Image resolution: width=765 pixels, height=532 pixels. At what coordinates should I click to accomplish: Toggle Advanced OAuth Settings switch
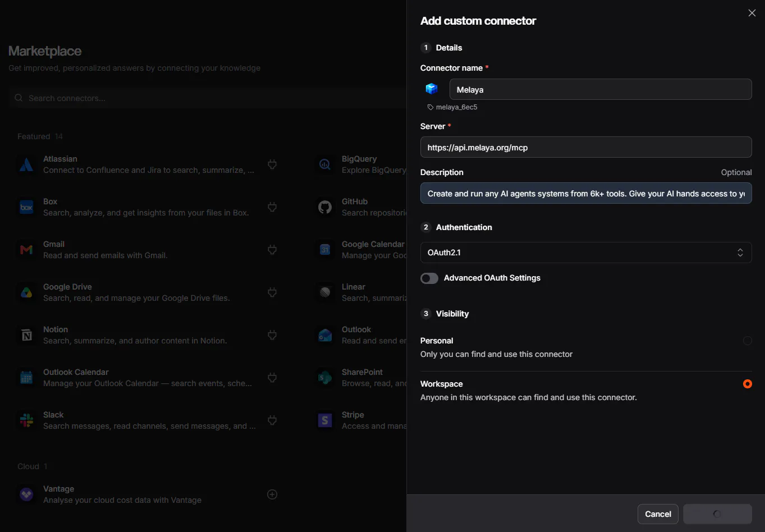coord(429,278)
